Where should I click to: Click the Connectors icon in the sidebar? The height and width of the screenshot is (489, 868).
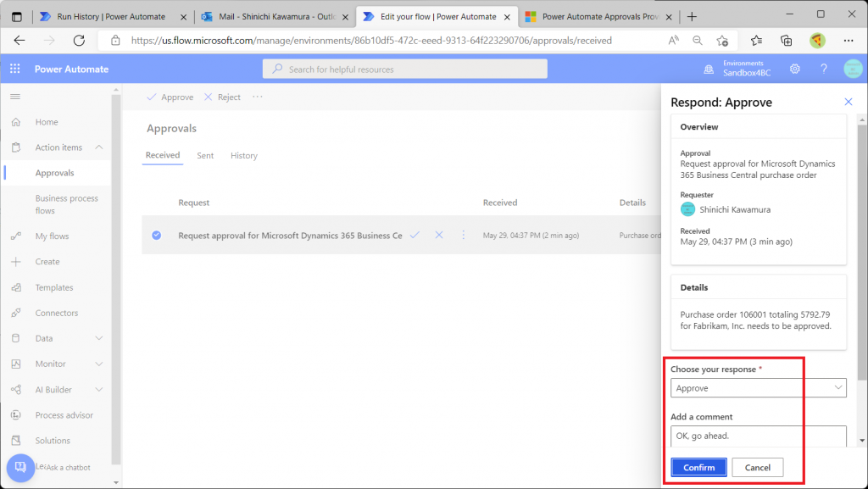coord(16,313)
